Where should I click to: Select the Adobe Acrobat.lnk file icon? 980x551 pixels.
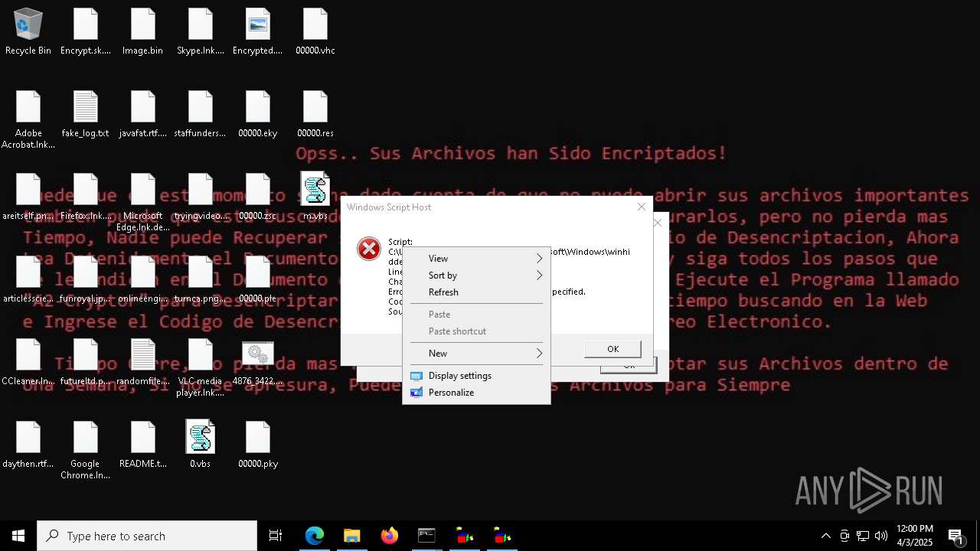coord(28,120)
